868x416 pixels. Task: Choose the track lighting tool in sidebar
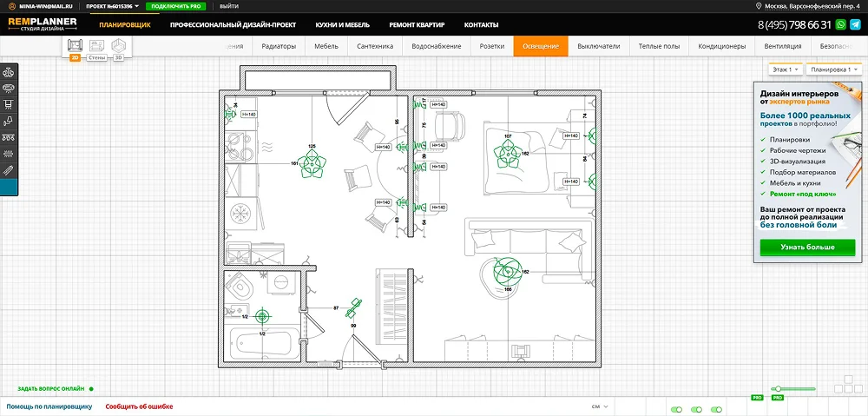click(x=9, y=137)
